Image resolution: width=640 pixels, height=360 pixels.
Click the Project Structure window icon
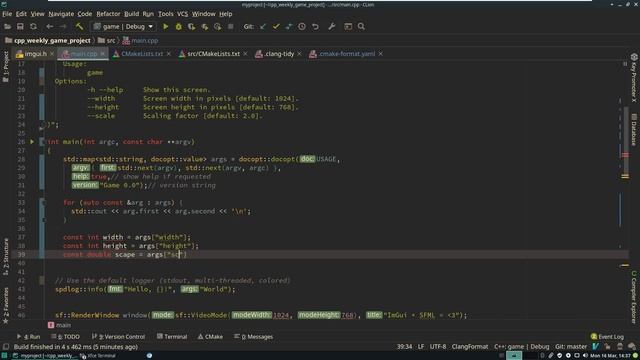pos(348,27)
